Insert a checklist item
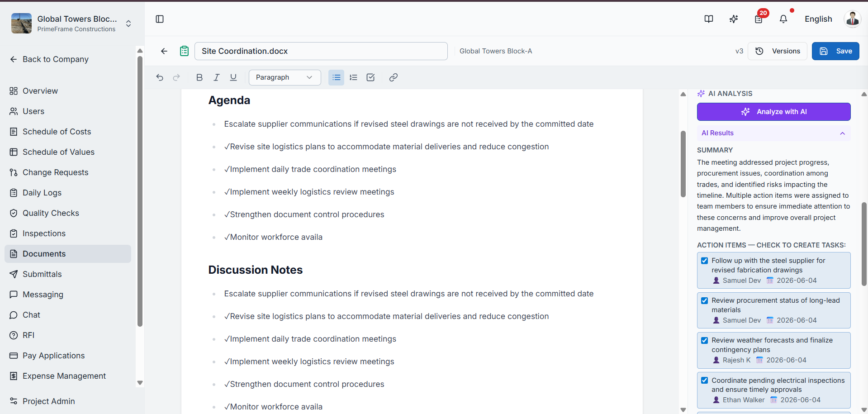868x414 pixels. (370, 77)
